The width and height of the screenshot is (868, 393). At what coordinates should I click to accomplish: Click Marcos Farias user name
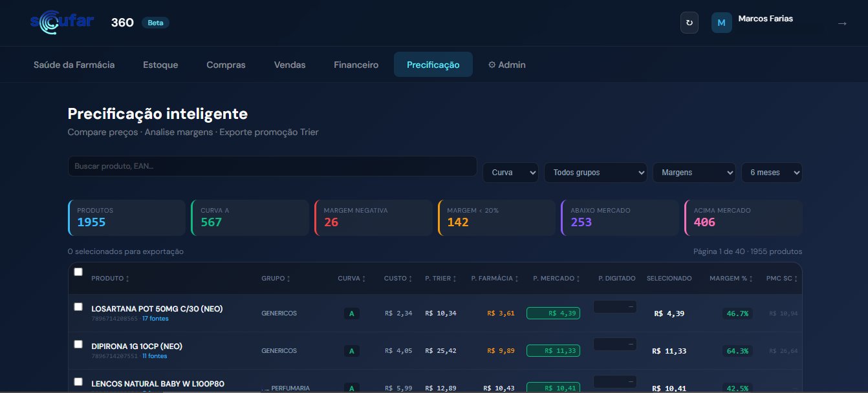766,19
